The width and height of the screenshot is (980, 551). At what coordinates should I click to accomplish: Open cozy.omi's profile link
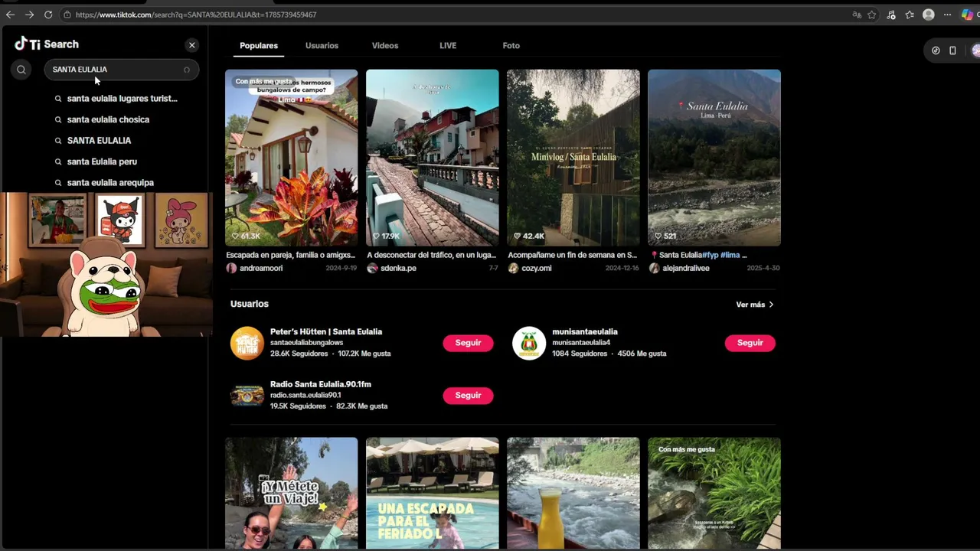click(x=537, y=269)
